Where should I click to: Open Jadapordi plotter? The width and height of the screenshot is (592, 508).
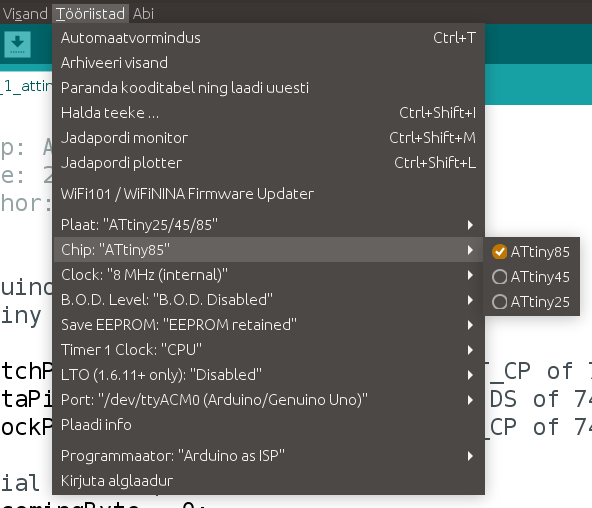coord(268,163)
